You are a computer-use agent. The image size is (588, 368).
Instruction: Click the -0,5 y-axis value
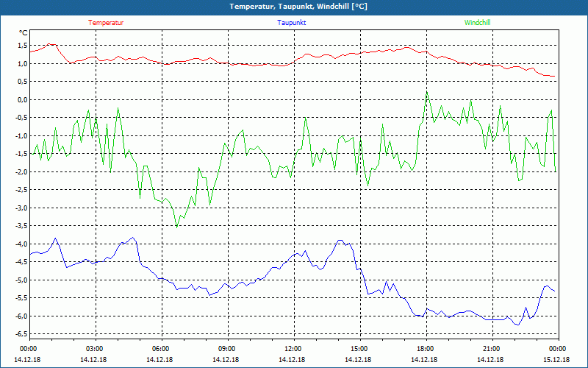click(21, 118)
